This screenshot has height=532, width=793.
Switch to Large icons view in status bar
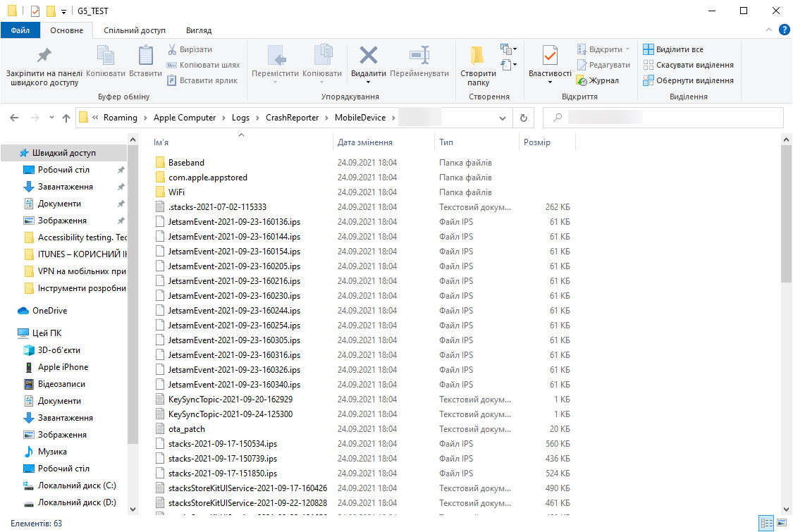click(782, 523)
